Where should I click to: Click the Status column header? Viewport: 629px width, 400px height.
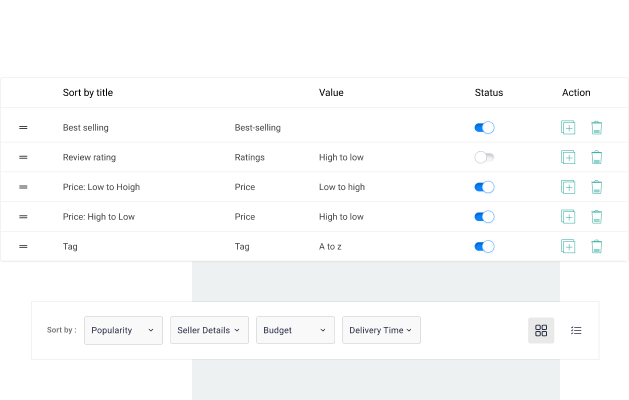(489, 93)
